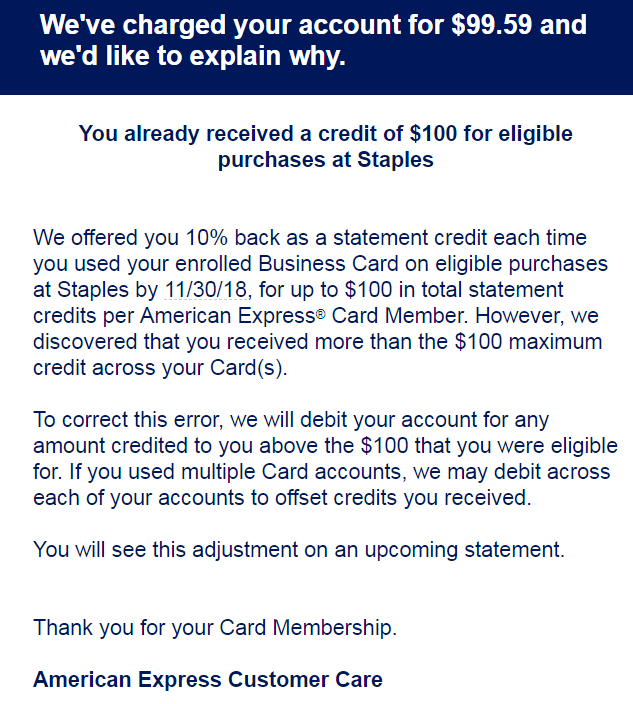Click the $99.59 amount in header banner
This screenshot has height=704, width=633.
point(492,24)
